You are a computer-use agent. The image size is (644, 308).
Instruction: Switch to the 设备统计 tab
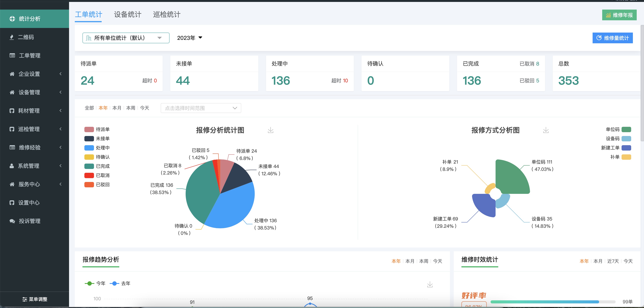pos(128,15)
